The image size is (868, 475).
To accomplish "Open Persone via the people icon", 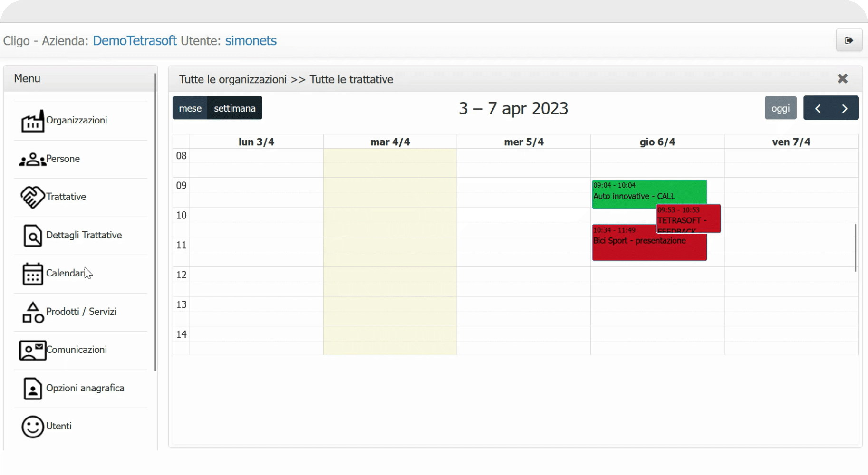I will 32,160.
